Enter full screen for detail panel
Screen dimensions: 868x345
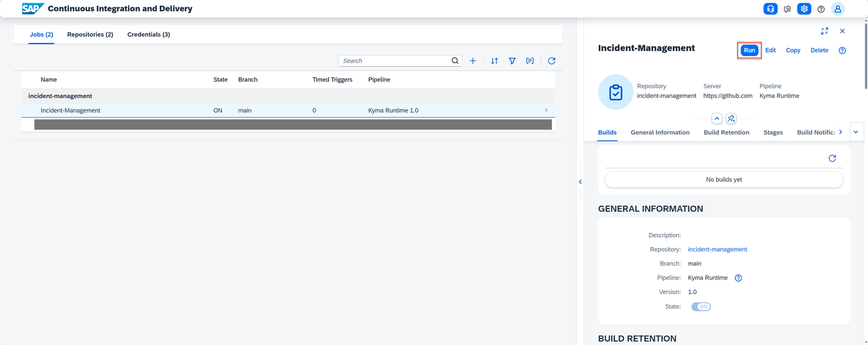pyautogui.click(x=825, y=31)
